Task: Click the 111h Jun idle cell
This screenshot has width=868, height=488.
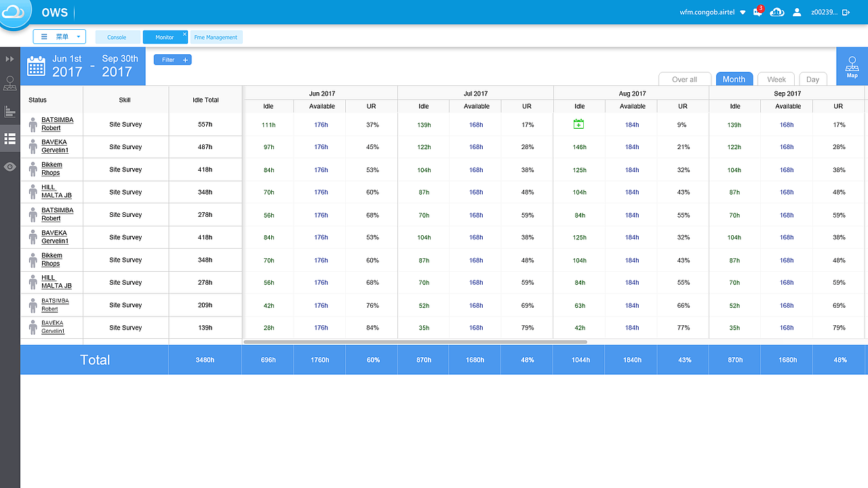Action: (x=269, y=125)
